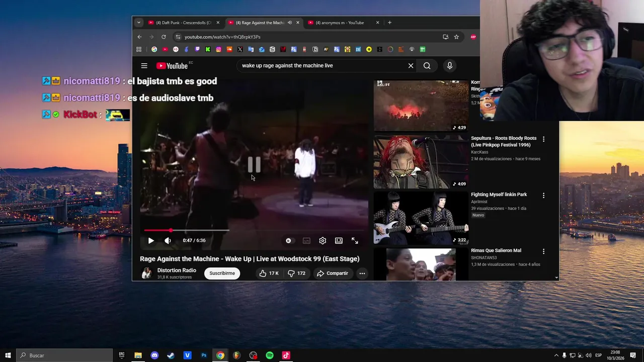Open video settings gear in player
644x362 pixels.
(323, 240)
